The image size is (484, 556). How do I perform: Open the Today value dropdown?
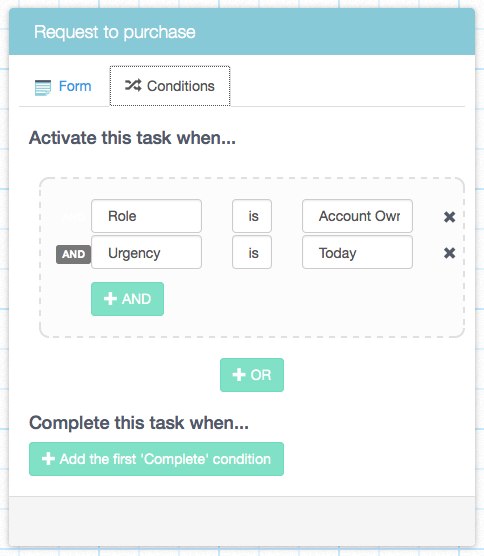[357, 252]
